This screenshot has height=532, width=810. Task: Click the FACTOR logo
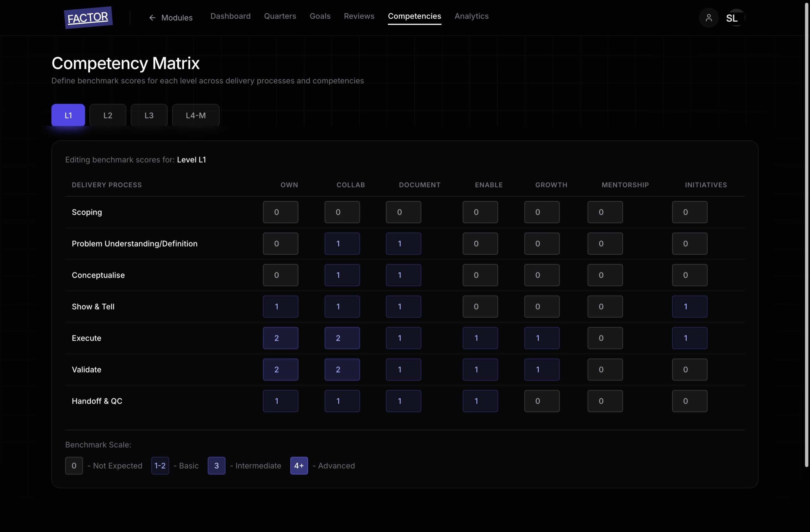pos(88,18)
